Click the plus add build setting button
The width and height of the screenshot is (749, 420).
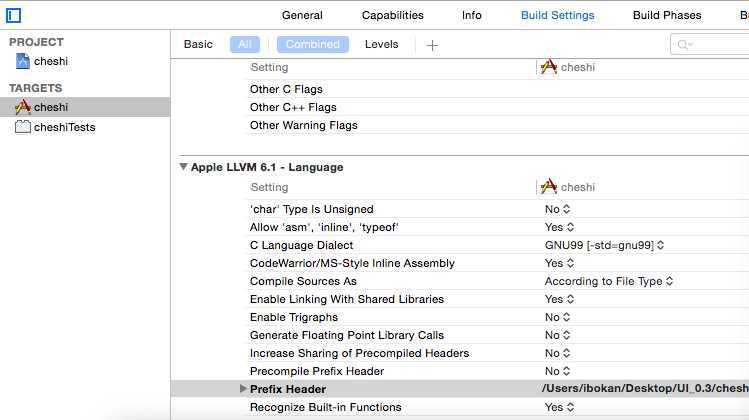(432, 45)
